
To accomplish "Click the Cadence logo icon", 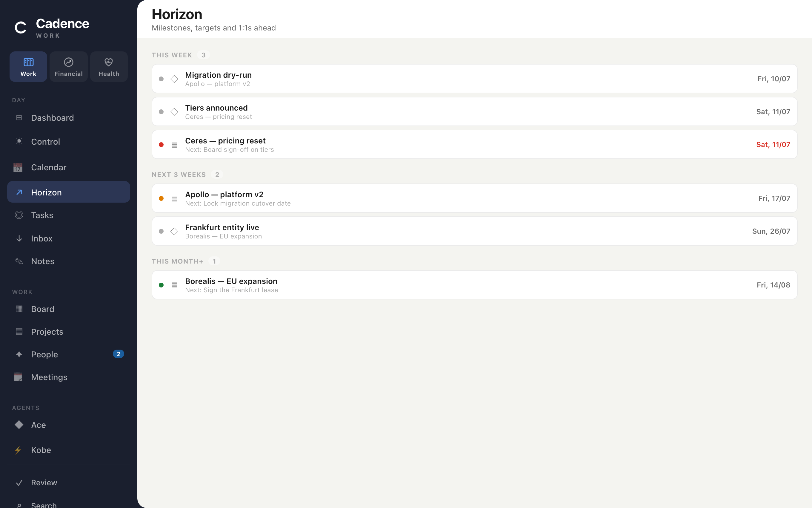I will pyautogui.click(x=21, y=27).
